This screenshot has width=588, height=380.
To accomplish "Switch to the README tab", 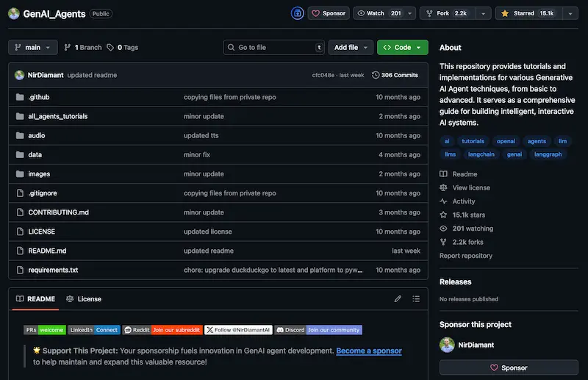I will 35,299.
